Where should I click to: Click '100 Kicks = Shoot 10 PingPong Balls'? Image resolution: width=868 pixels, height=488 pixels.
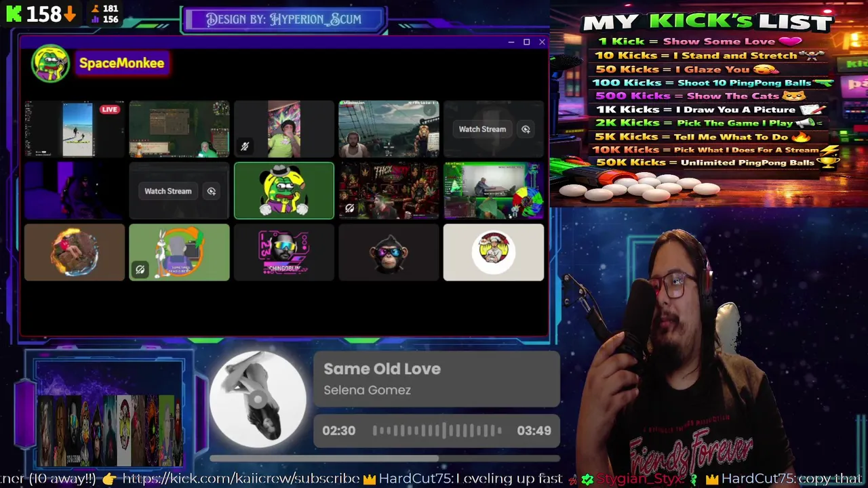[x=712, y=83]
